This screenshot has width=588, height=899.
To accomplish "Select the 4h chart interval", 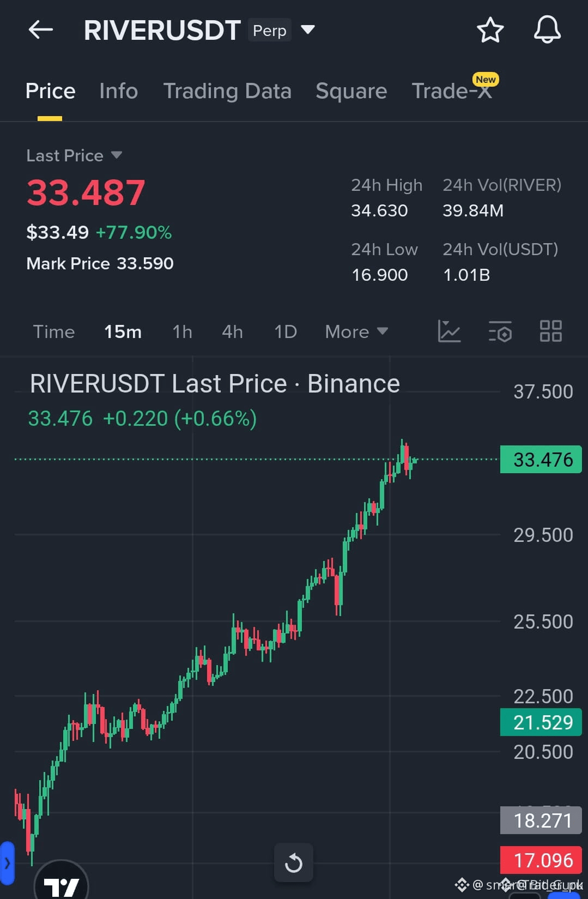I will (x=232, y=331).
